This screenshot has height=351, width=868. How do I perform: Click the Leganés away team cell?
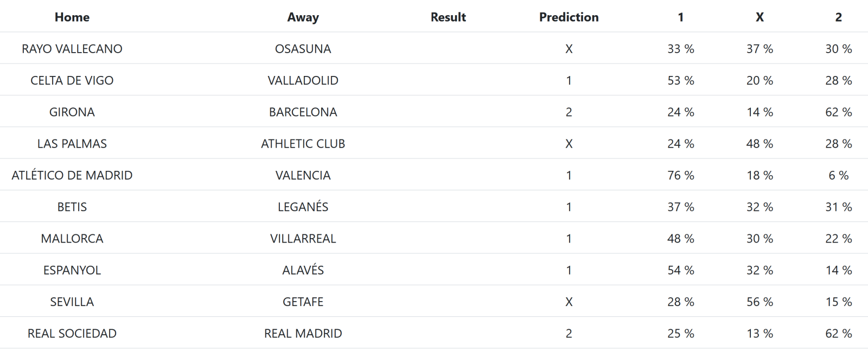coord(303,207)
